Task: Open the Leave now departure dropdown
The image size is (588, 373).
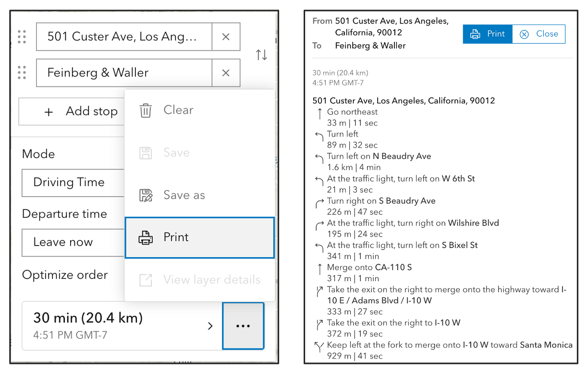Action: click(72, 242)
